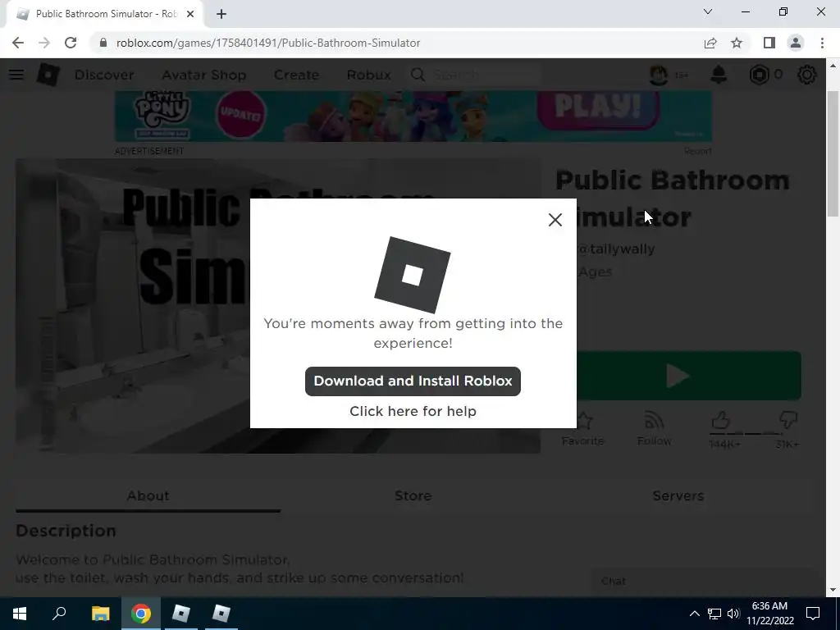Switch to the Store tab
840x630 pixels.
(x=413, y=496)
